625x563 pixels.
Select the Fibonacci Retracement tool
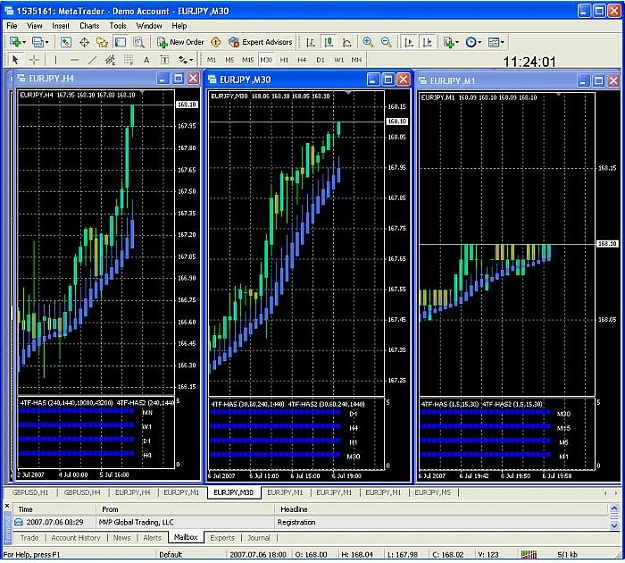[x=128, y=60]
